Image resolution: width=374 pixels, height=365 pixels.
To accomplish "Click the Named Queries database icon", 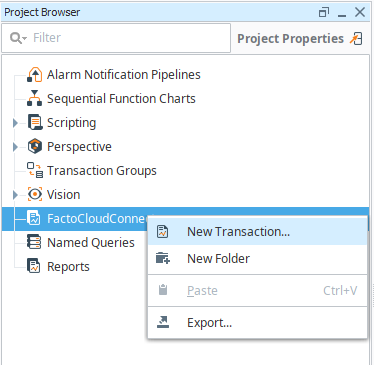I will coord(34,242).
